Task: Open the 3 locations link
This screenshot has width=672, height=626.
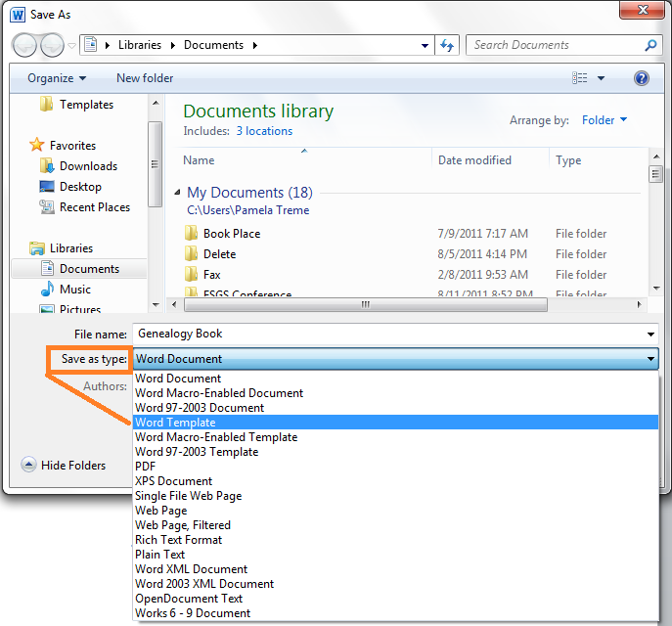Action: [x=264, y=131]
